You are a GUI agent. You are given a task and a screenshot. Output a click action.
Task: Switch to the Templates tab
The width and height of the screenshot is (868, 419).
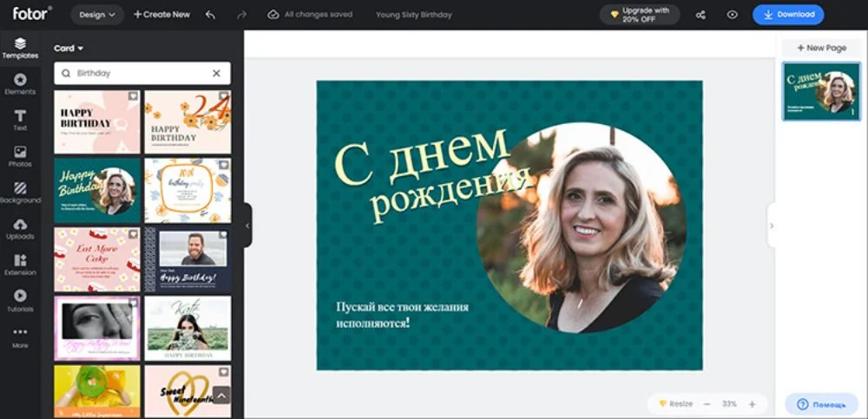(20, 48)
